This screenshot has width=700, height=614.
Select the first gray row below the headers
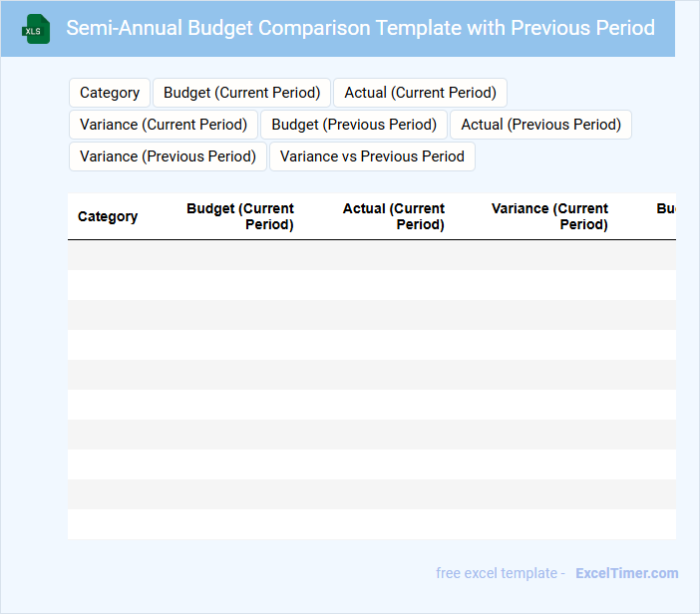(x=371, y=255)
